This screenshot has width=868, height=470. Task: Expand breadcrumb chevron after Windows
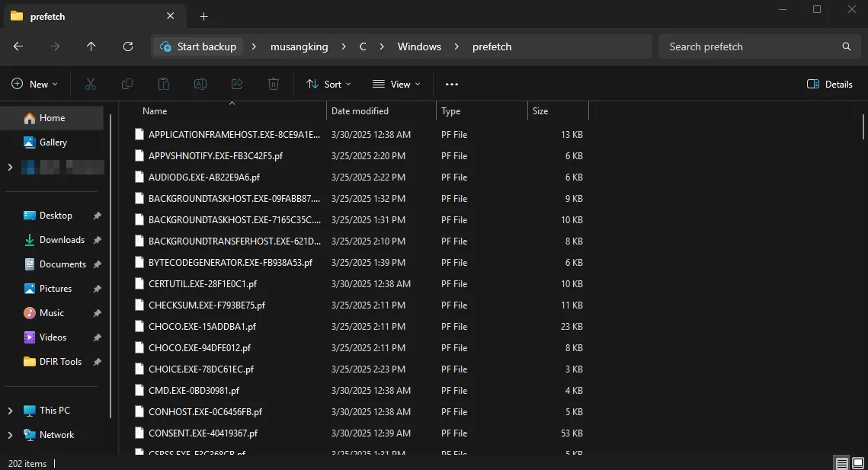click(x=456, y=46)
